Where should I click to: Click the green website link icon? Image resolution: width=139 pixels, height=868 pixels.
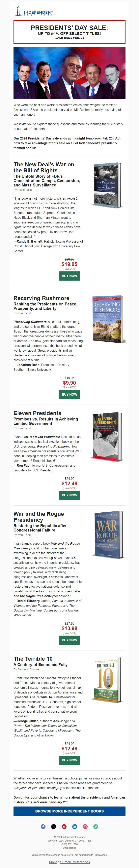click(x=96, y=827)
